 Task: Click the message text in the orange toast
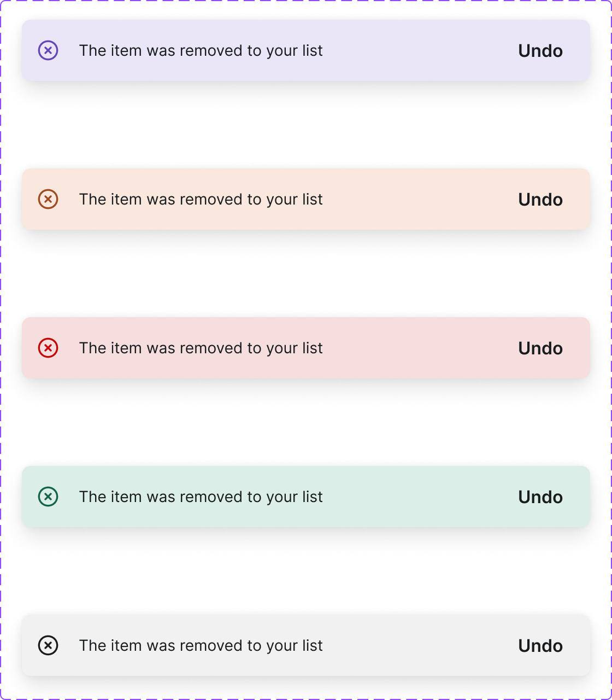click(201, 200)
